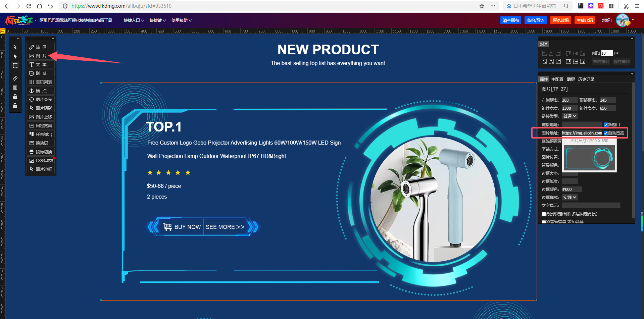The width and height of the screenshot is (644, 319).
Task: Add a 任意弹出 popup component
Action: point(41,135)
